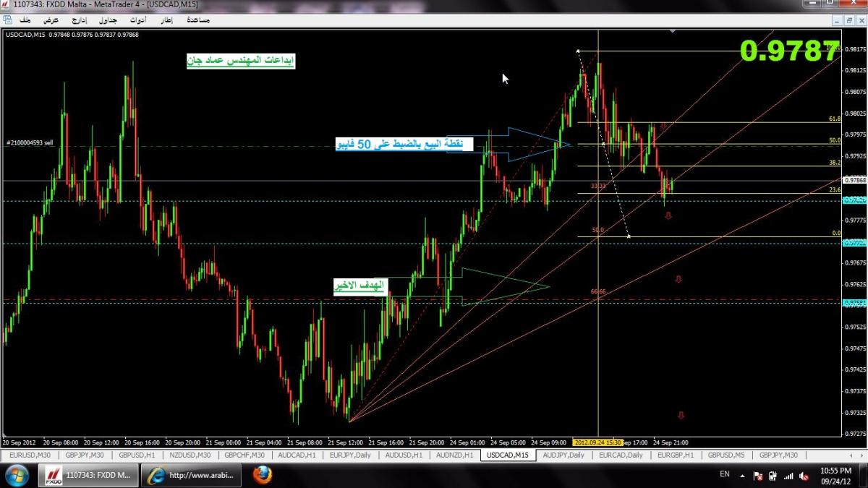
Task: Click the chart shift triangle marker at top
Action: click(673, 31)
